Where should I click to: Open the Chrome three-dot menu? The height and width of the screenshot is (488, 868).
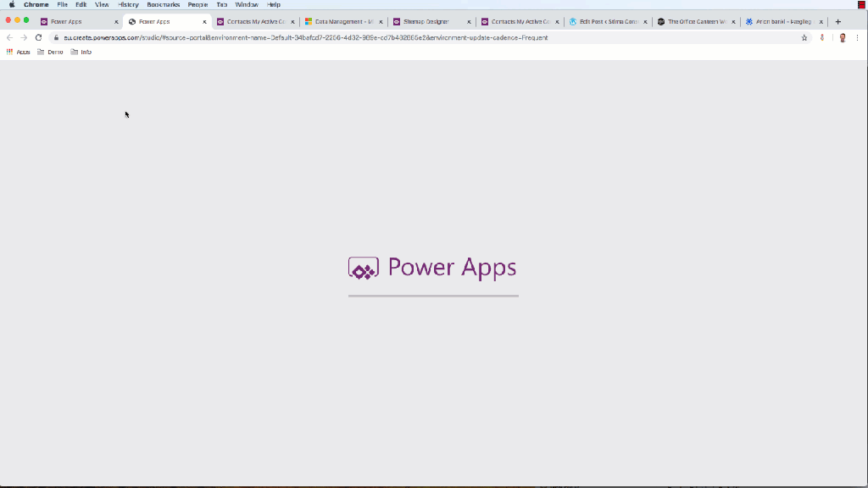click(859, 37)
